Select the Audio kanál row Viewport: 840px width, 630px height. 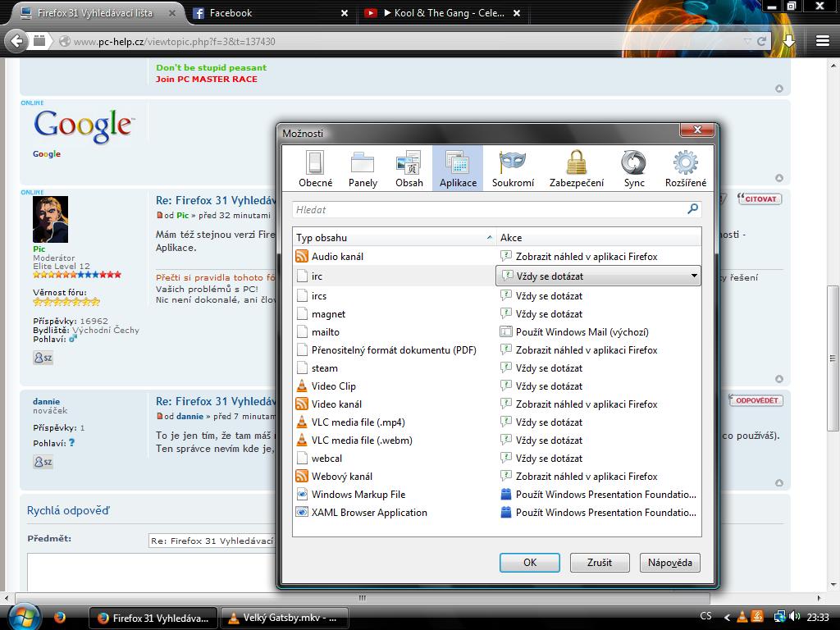point(496,256)
